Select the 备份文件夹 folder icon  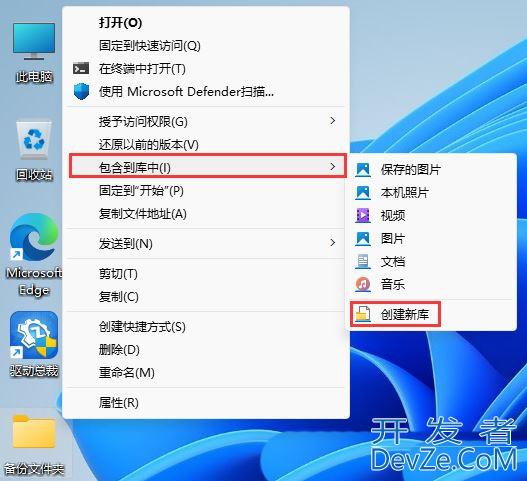click(34, 432)
